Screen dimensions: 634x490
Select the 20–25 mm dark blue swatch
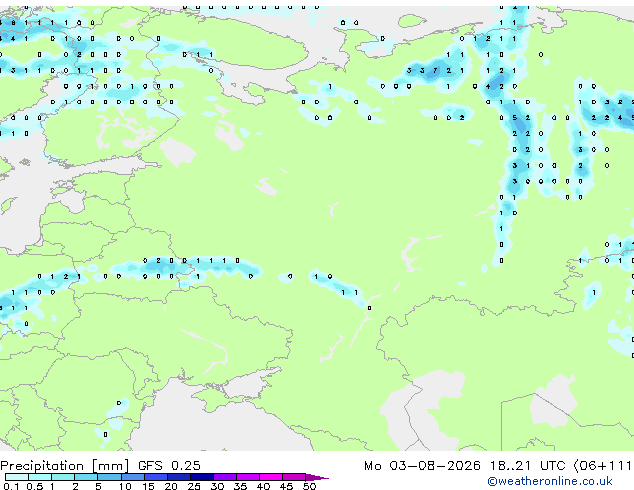point(178,477)
